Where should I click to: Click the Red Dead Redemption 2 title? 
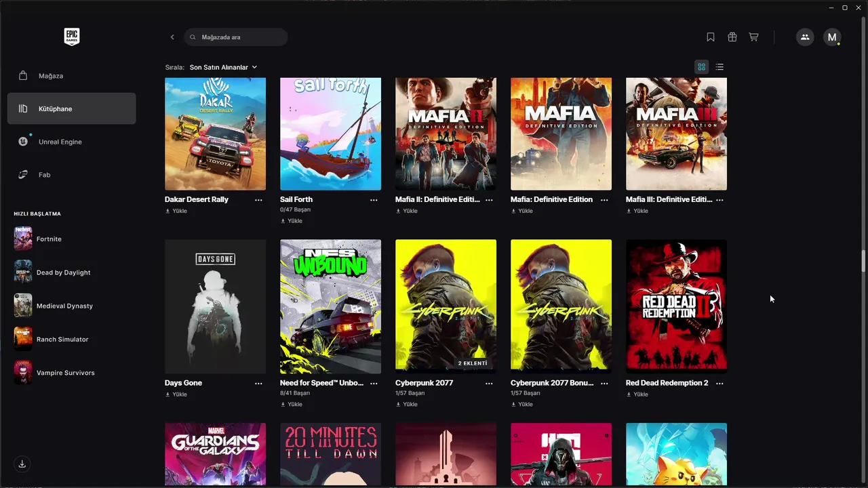[x=667, y=383]
